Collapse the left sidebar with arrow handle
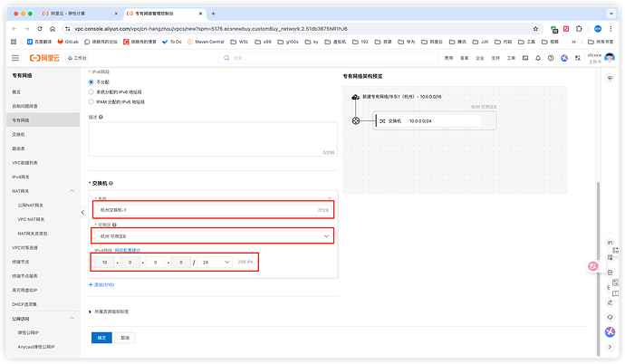Viewport: 625px width, 364px height. coord(84,213)
